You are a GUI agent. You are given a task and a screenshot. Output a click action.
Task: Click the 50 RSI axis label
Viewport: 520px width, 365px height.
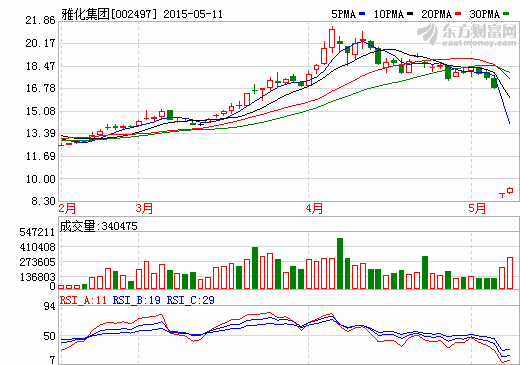[x=50, y=336]
